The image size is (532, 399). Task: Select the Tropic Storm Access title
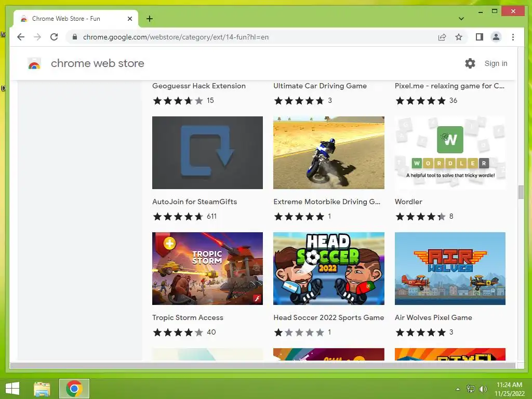click(x=188, y=317)
